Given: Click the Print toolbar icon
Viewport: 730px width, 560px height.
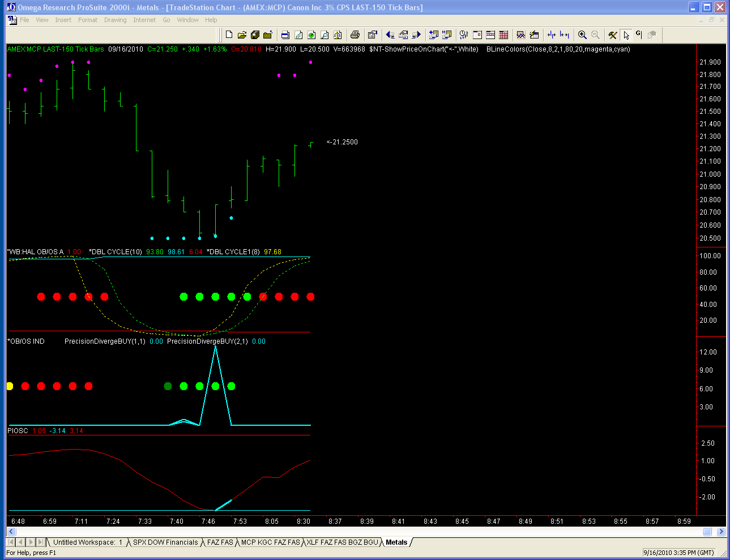Looking at the screenshot, I should point(355,35).
